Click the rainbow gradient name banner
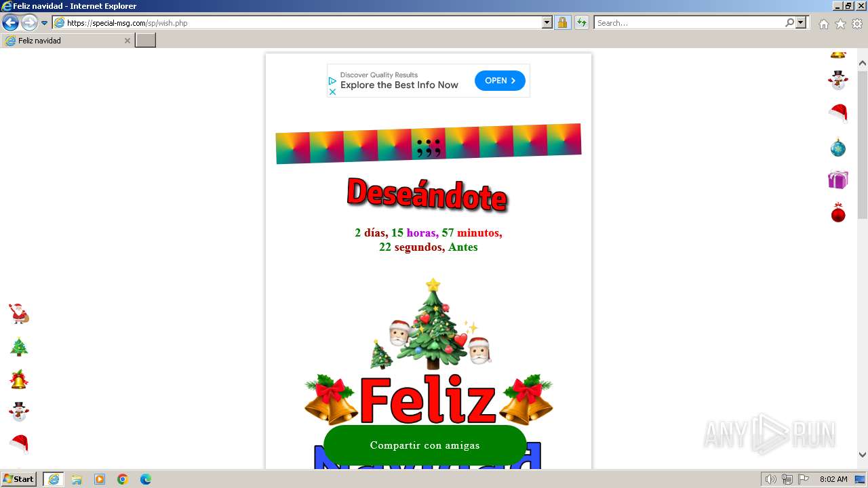Image resolution: width=868 pixels, height=488 pixels. 429,144
